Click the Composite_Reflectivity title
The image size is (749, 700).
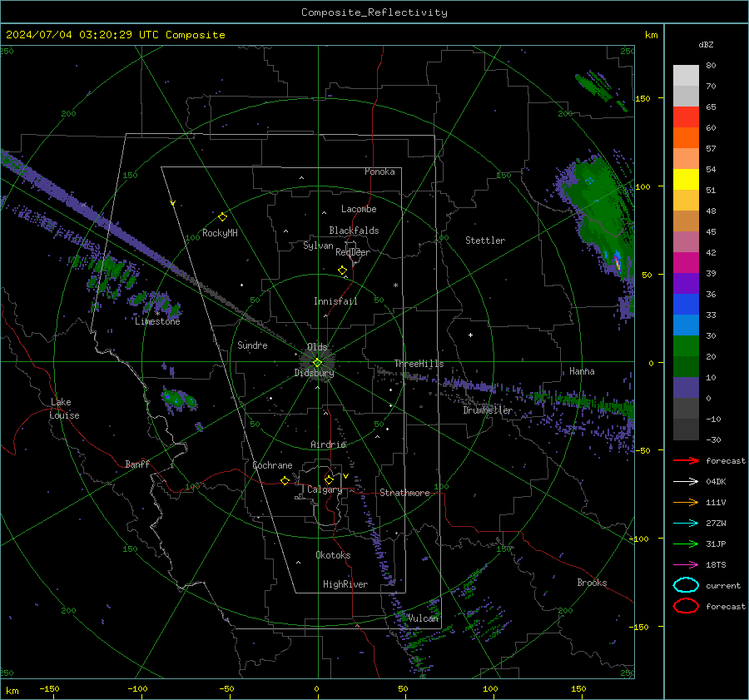[x=374, y=12]
